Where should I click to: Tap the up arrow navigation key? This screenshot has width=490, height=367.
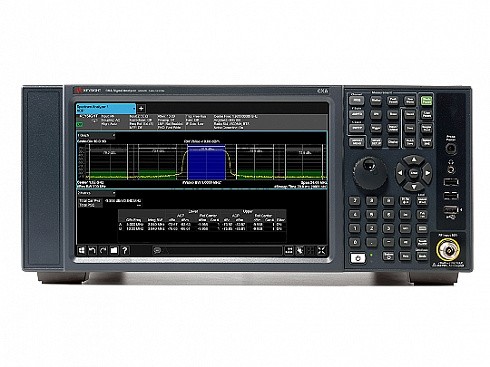(414, 160)
